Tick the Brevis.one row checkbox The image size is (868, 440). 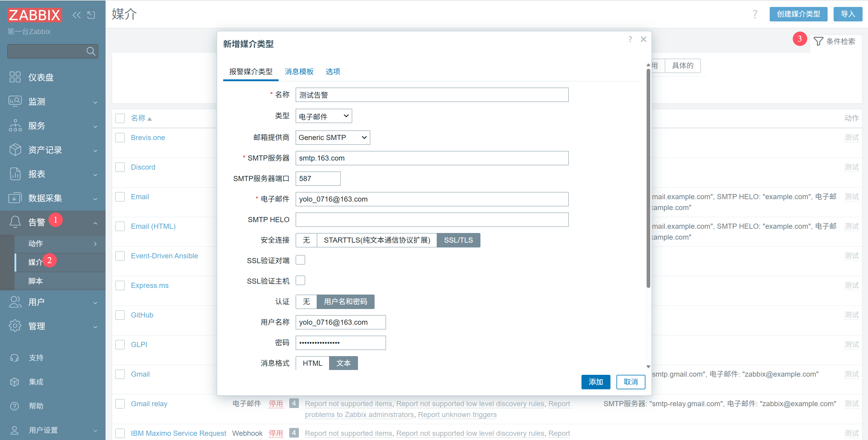pyautogui.click(x=120, y=138)
